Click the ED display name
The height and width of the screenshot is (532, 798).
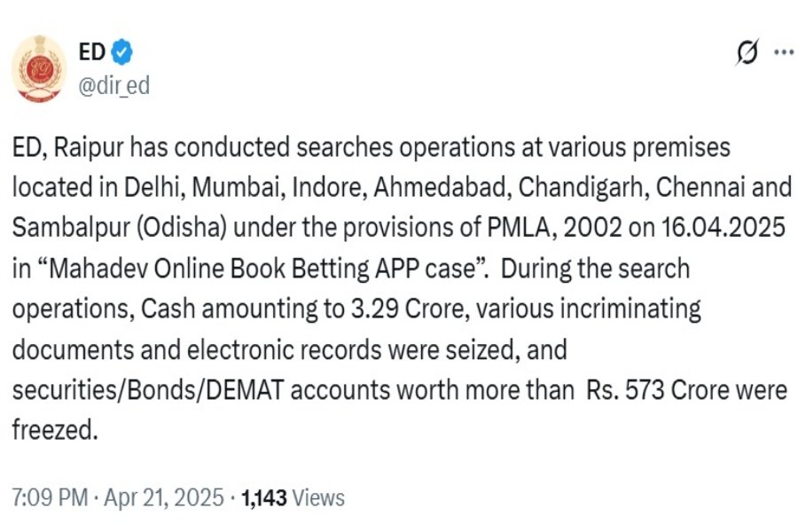[x=91, y=54]
